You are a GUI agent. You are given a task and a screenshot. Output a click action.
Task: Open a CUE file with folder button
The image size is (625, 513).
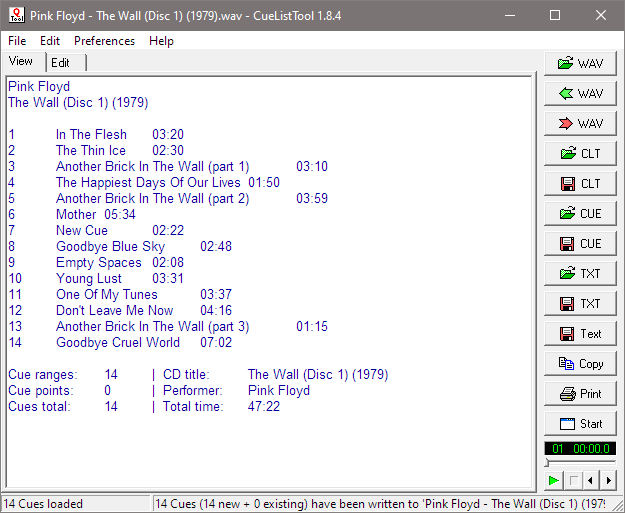click(580, 214)
